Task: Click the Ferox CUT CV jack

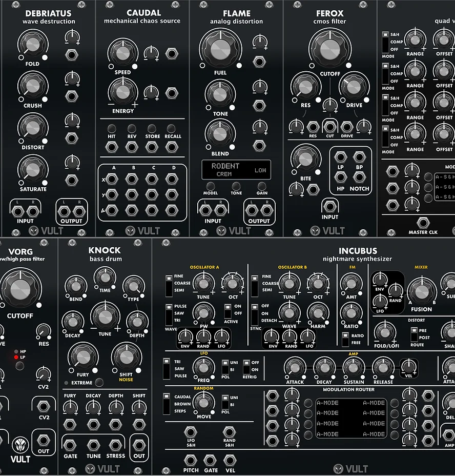Action: click(x=330, y=127)
